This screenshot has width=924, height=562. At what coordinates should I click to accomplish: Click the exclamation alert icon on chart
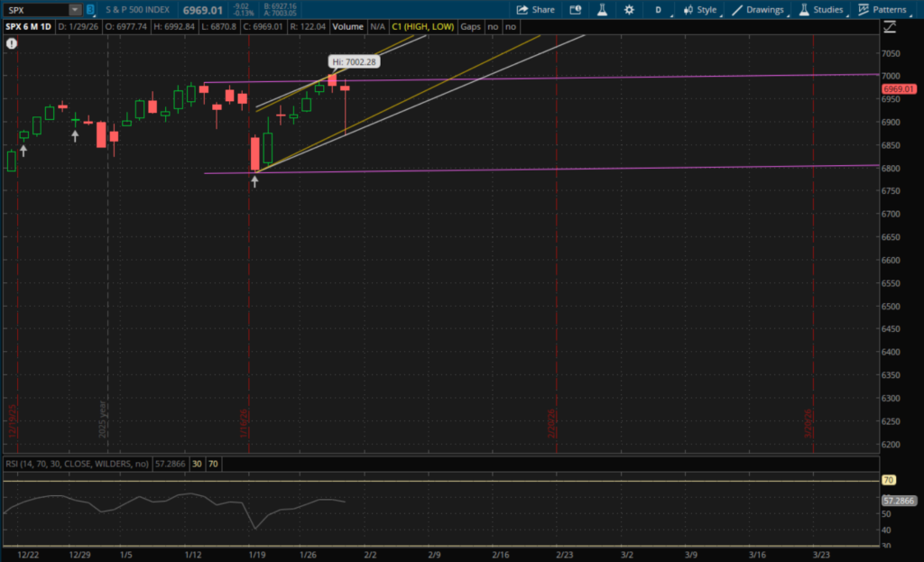click(x=12, y=42)
